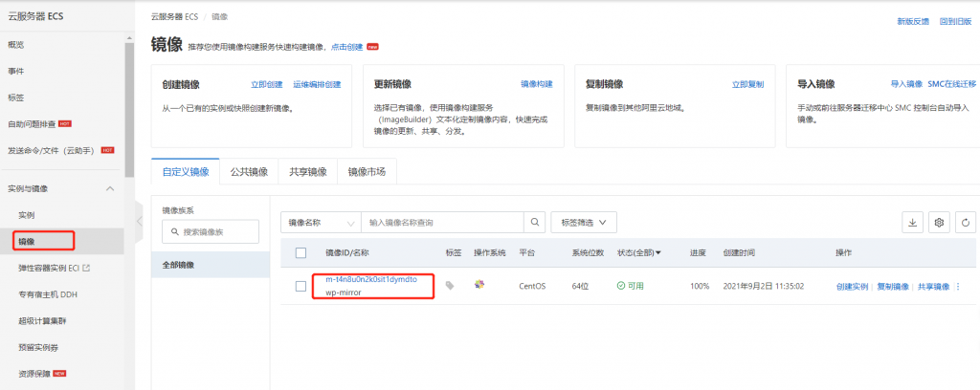Open 专有宿主机 DDH sidebar item
The width and height of the screenshot is (980, 390).
click(x=48, y=293)
